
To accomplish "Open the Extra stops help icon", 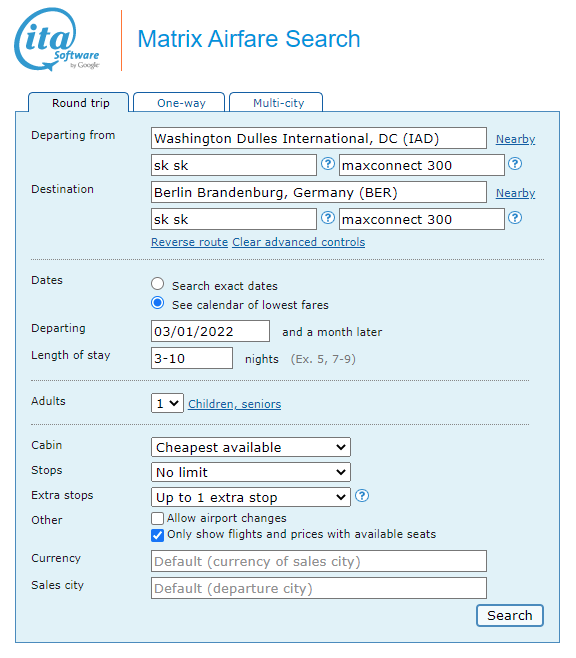I will 362,496.
